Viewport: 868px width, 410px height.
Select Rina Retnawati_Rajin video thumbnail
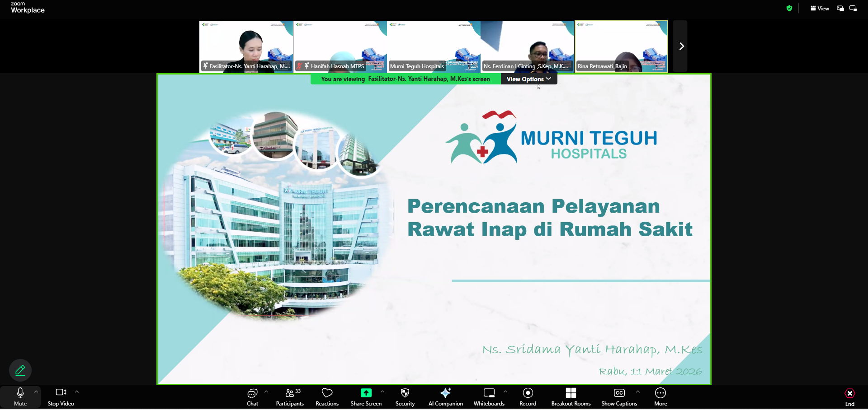[x=621, y=46]
